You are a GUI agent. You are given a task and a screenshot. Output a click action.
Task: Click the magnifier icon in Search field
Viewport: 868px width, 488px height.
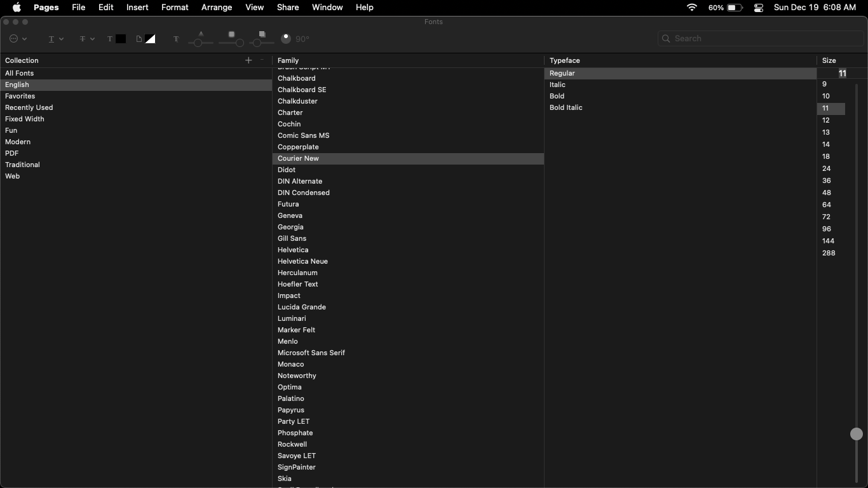[666, 39]
